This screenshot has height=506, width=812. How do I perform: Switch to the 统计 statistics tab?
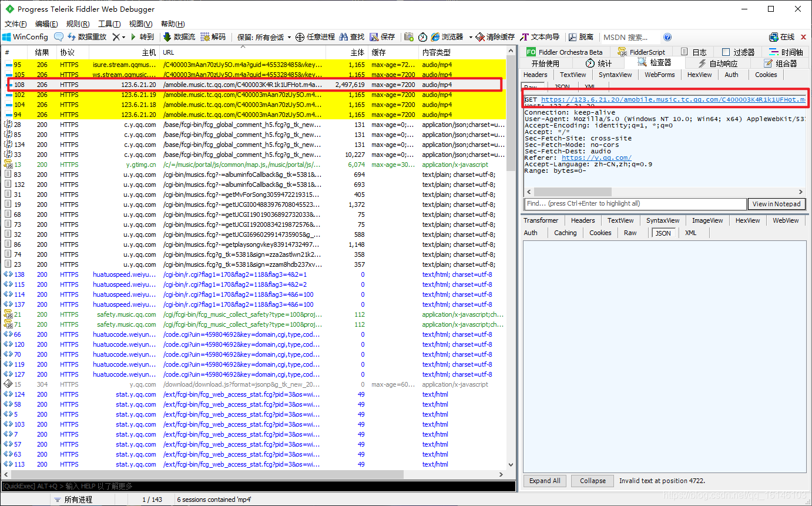coord(599,63)
